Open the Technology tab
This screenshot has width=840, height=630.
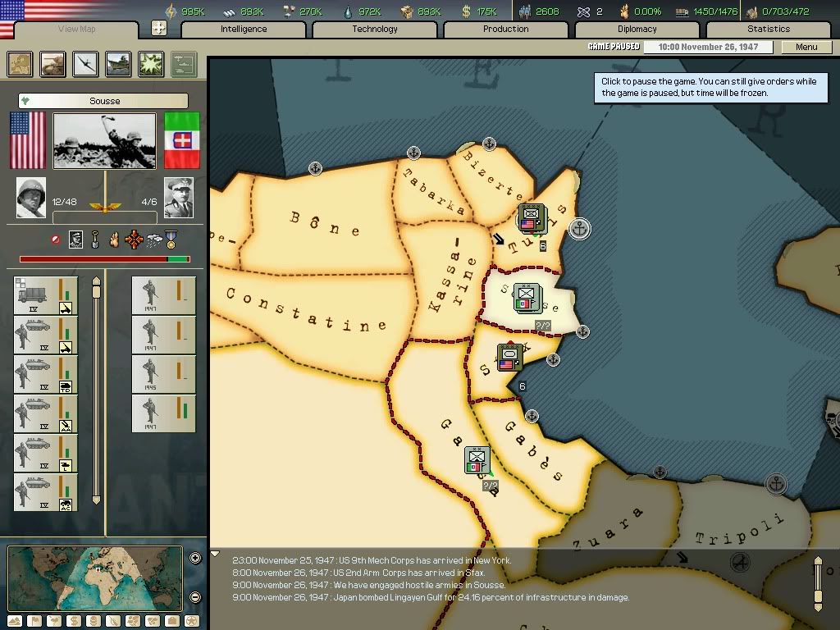(374, 29)
